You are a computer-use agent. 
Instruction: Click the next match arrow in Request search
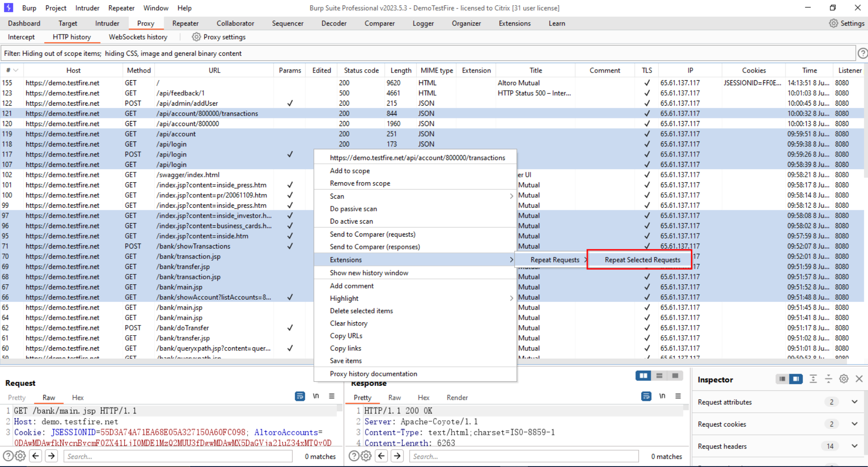tap(51, 456)
